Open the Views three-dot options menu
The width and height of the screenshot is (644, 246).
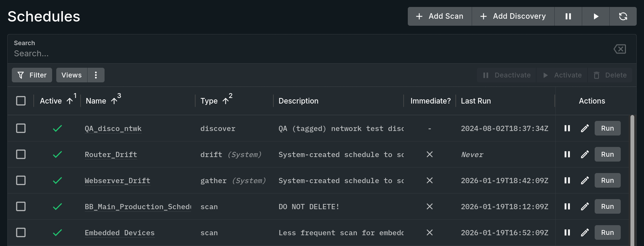click(96, 75)
